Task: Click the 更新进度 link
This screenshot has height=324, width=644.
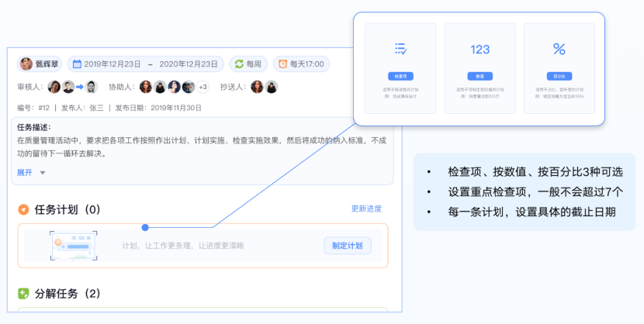Action: click(366, 209)
